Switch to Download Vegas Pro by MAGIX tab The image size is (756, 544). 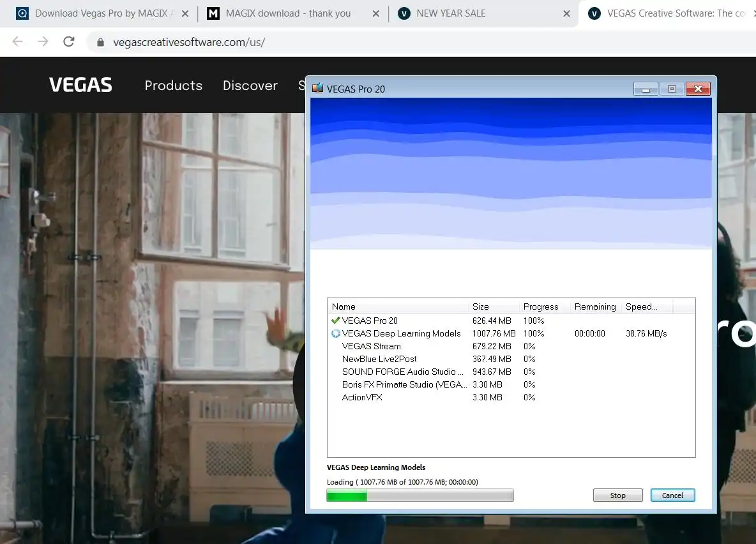tap(102, 13)
